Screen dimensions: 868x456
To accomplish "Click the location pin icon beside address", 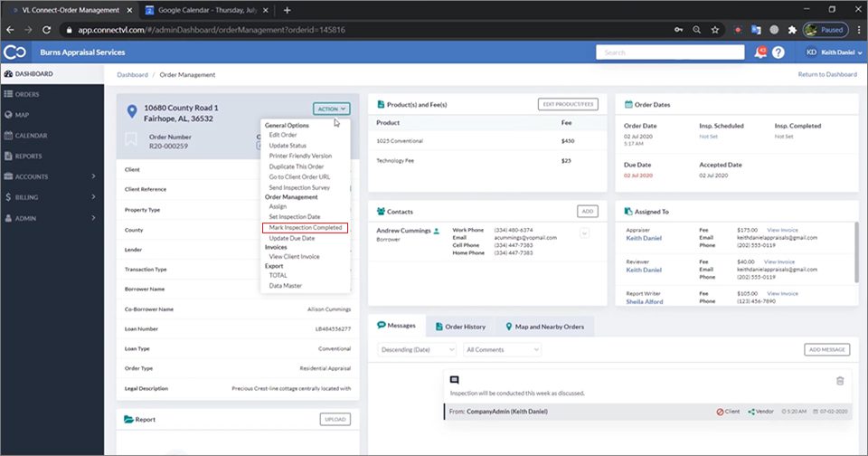I will (x=132, y=111).
